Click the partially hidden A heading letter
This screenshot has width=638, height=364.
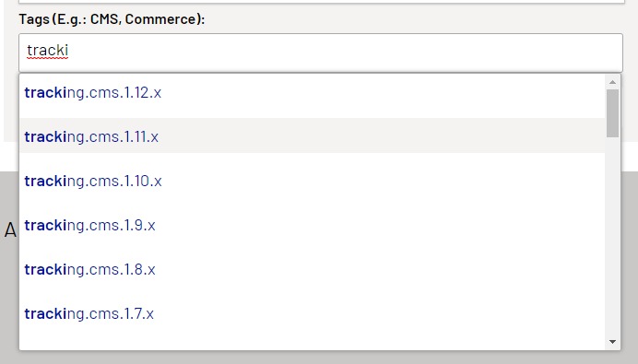click(10, 230)
